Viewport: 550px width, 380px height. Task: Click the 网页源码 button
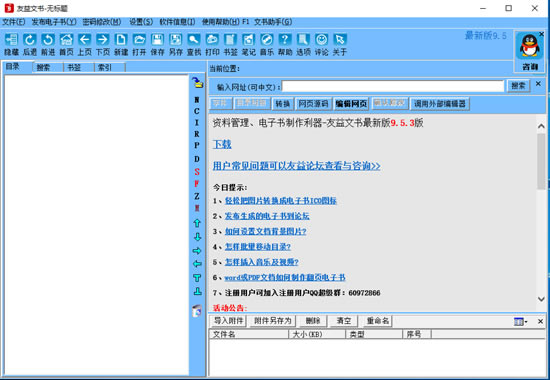(x=313, y=104)
